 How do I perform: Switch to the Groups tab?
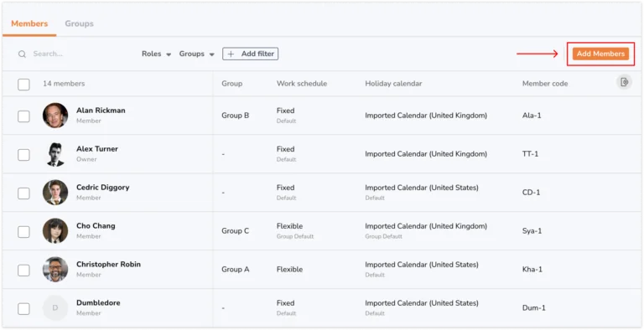(x=79, y=23)
